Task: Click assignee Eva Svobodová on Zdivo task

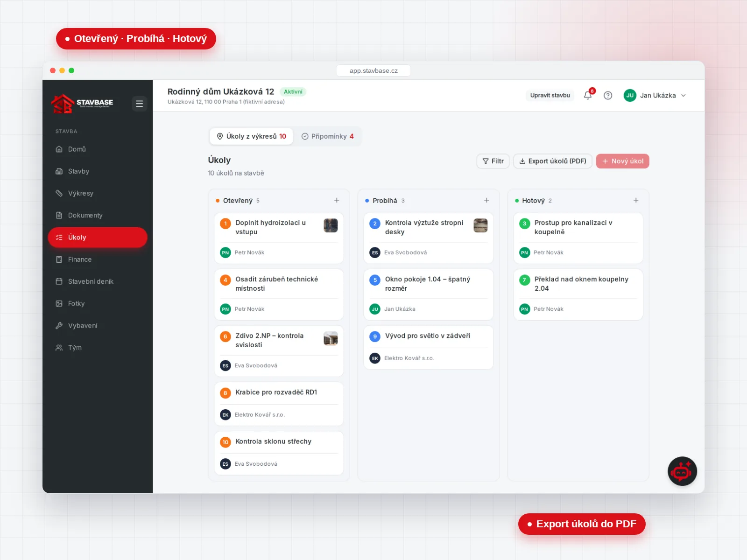Action: [x=256, y=366]
